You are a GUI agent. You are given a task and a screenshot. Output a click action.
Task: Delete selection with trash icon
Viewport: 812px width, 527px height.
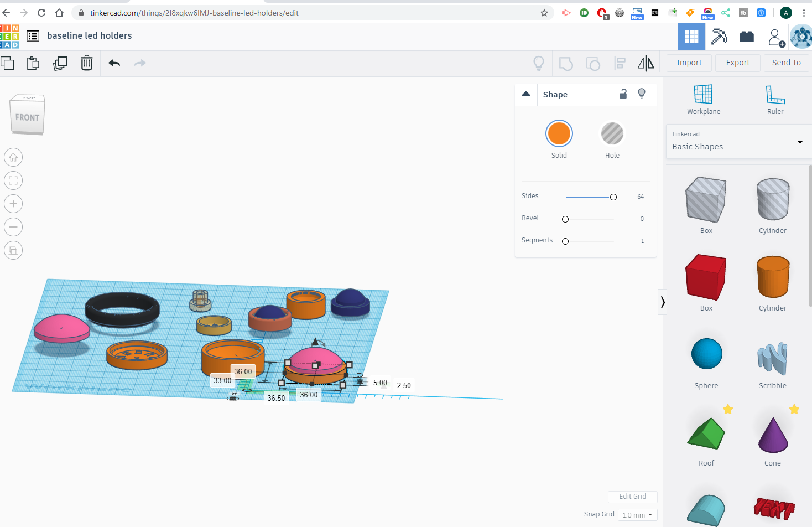tap(87, 63)
